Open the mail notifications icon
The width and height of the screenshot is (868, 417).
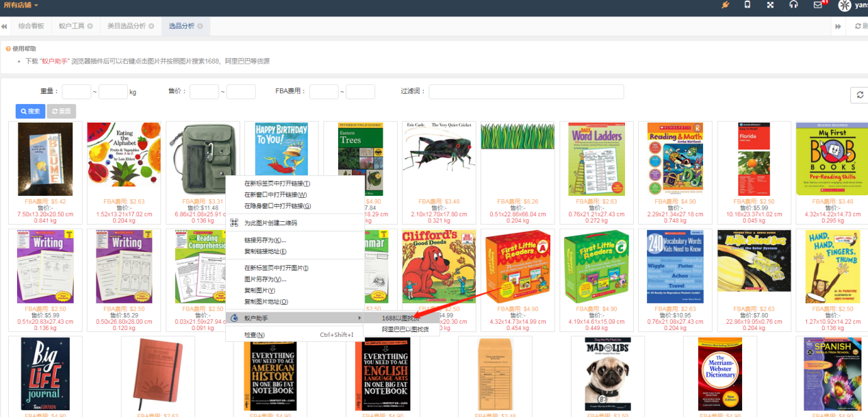[817, 5]
